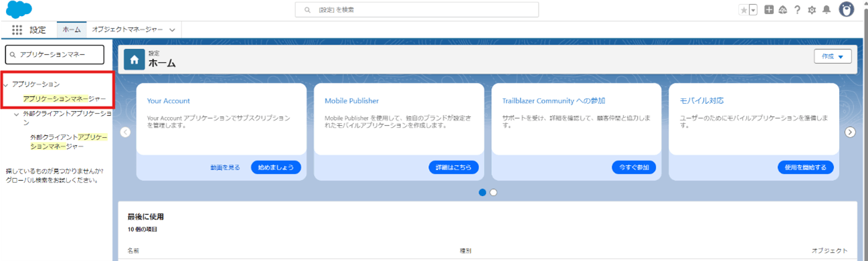Open the user profile avatar
The width and height of the screenshot is (868, 261).
point(847,10)
